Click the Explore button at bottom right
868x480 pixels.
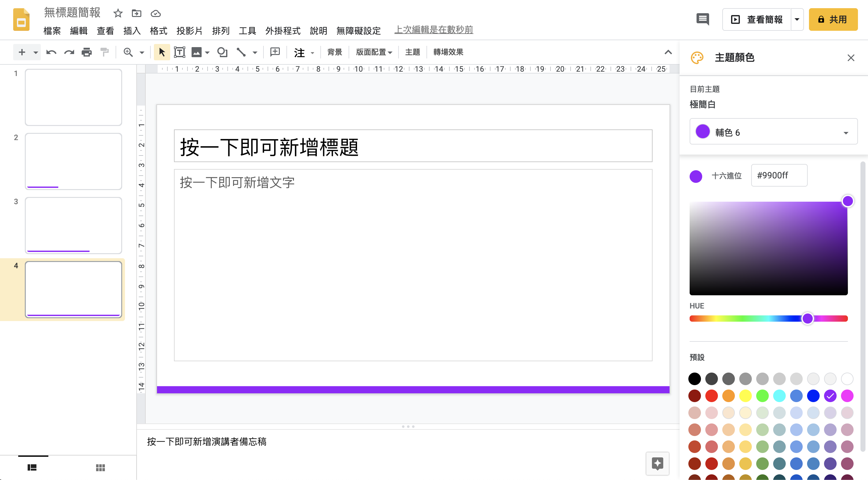657,463
